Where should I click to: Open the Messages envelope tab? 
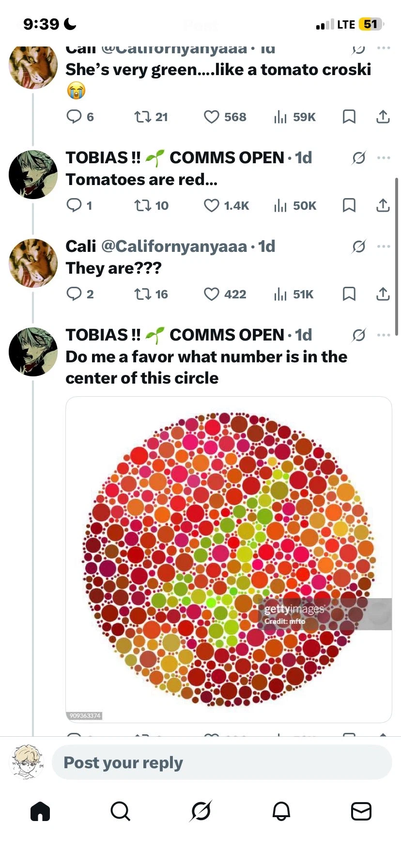click(361, 811)
